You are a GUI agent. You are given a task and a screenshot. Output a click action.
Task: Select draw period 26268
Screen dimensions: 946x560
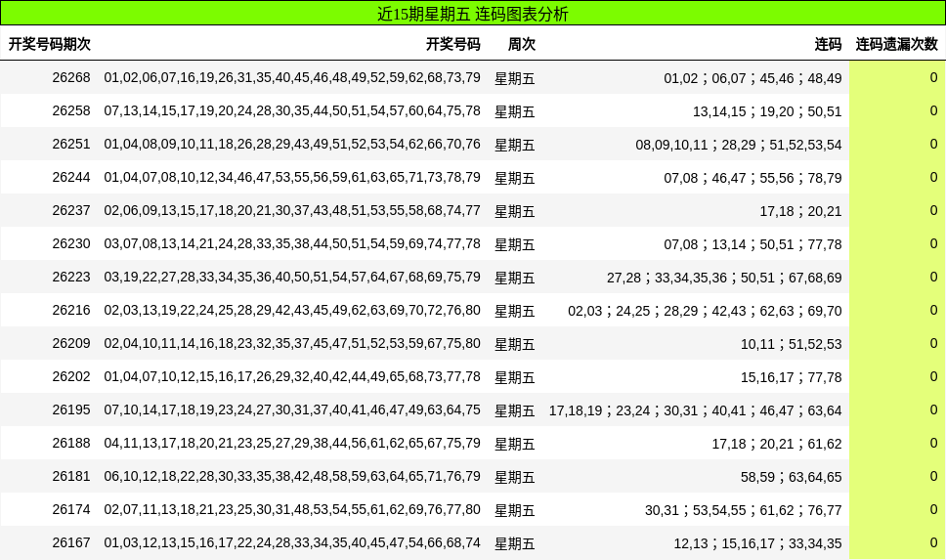(x=71, y=78)
